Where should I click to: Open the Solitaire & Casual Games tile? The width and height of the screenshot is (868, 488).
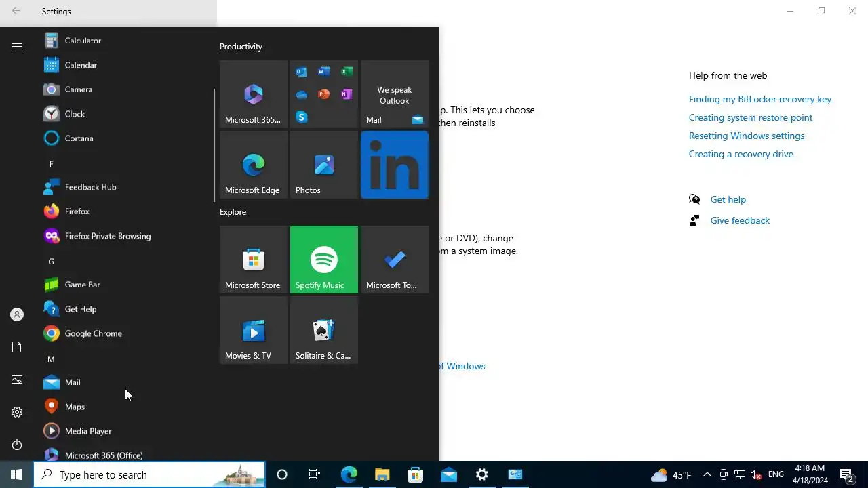click(x=324, y=330)
